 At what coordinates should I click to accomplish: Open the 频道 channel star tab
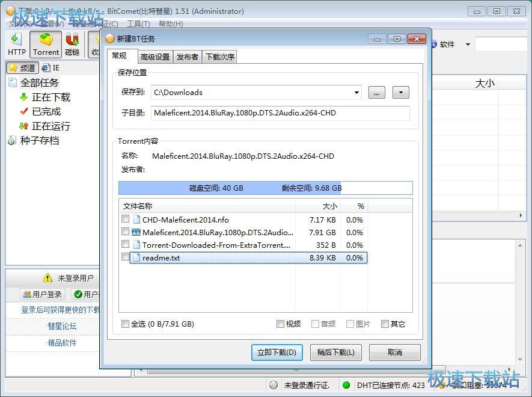coord(22,67)
